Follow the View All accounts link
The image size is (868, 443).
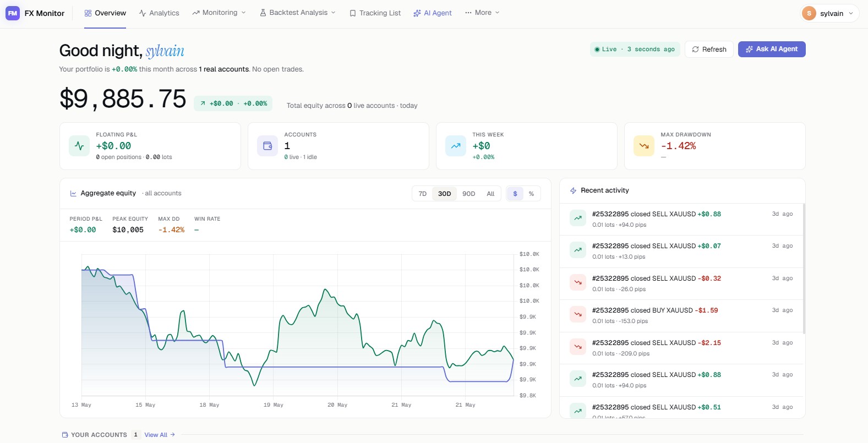[x=160, y=435]
